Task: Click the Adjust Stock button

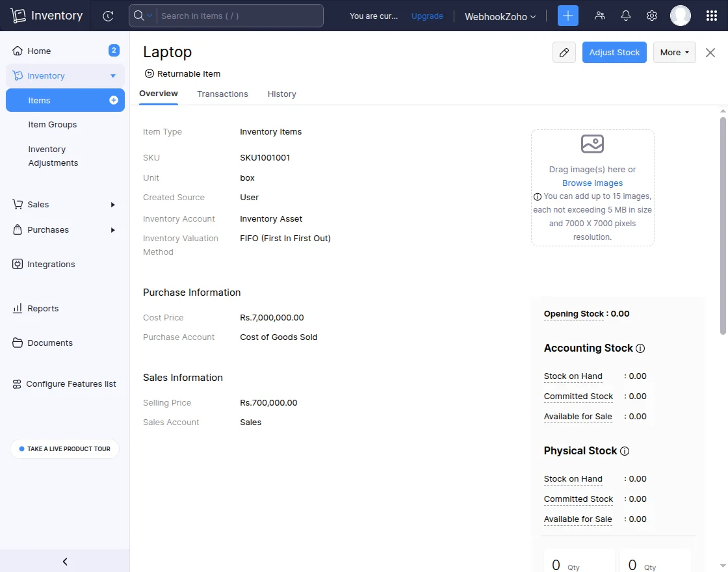Action: (x=614, y=53)
